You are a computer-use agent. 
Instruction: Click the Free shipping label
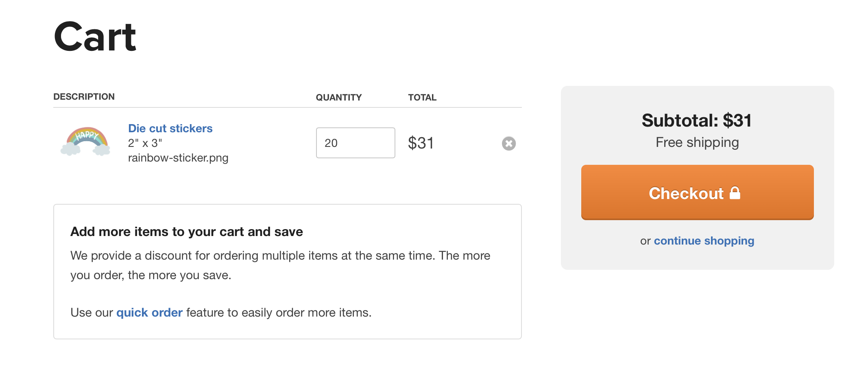[x=697, y=142]
